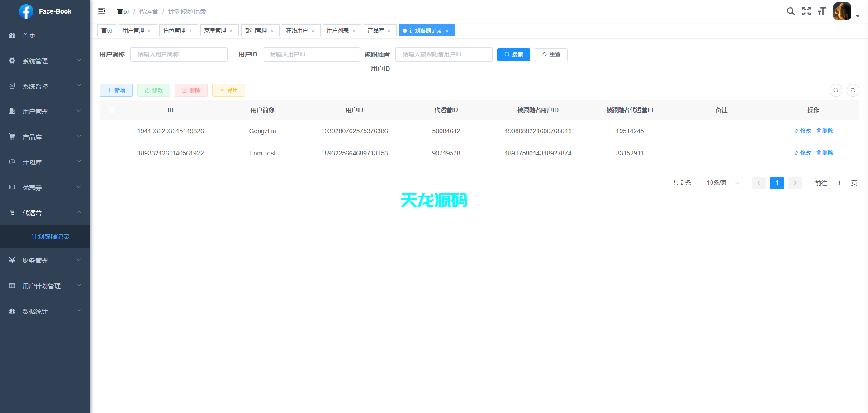
Task: Click the 搜索 button to run the search
Action: tap(513, 54)
